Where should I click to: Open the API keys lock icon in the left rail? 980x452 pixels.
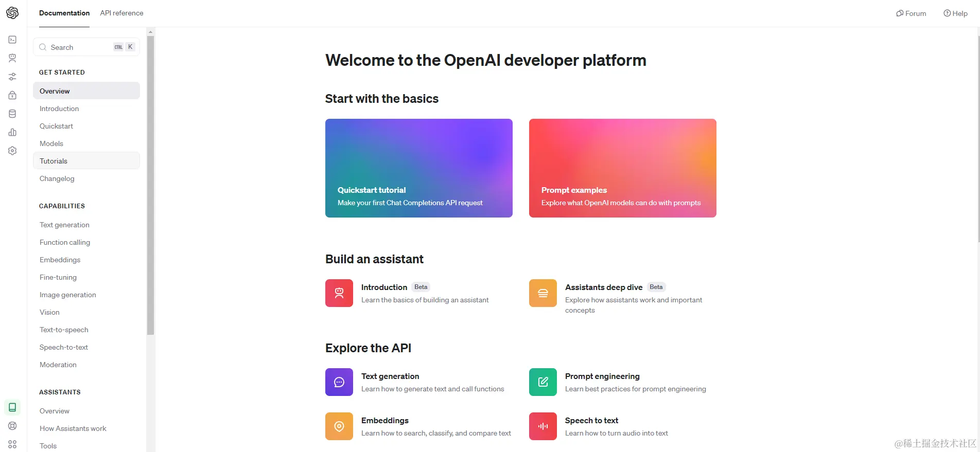pos(12,95)
